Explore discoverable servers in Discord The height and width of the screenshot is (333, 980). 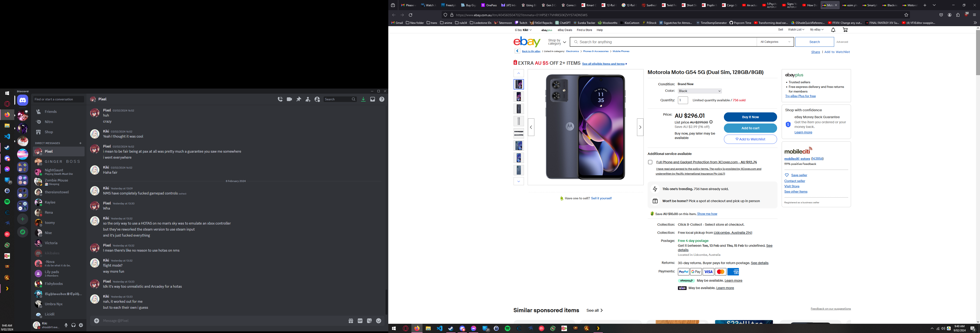[x=22, y=232]
